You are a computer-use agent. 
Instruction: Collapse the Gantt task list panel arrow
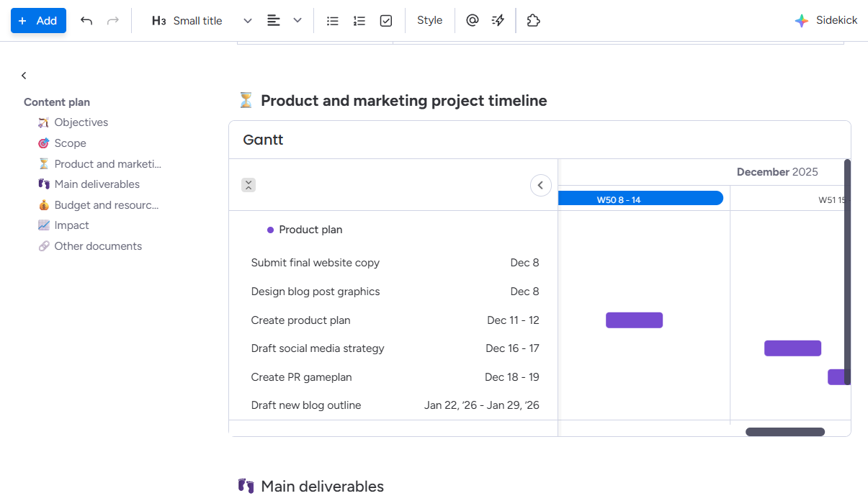pyautogui.click(x=541, y=185)
